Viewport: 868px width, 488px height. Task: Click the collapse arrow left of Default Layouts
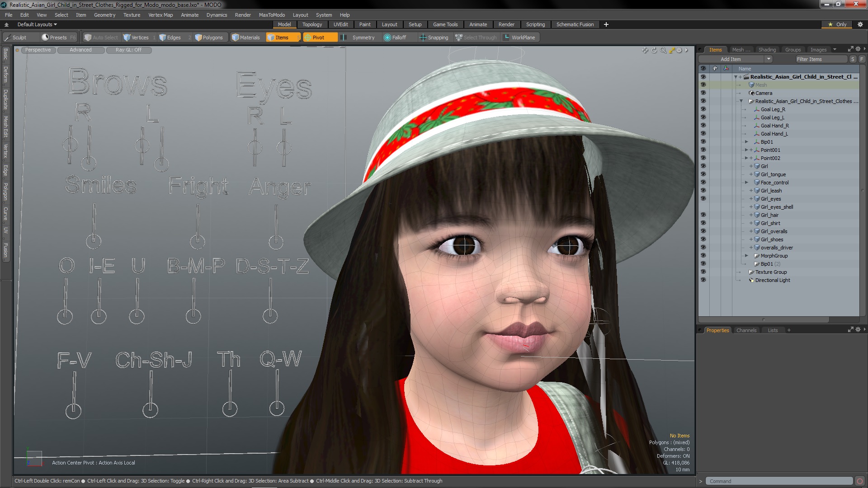(6, 24)
